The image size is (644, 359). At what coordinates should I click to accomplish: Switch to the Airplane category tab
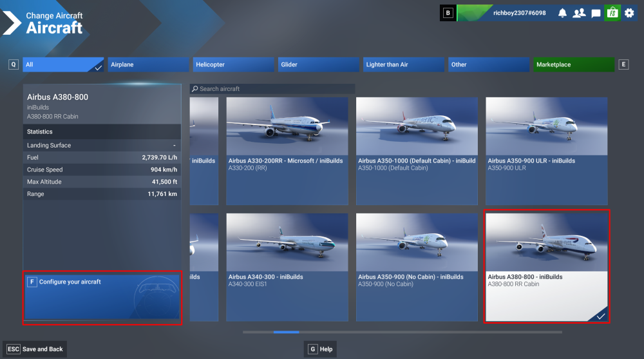click(x=148, y=64)
